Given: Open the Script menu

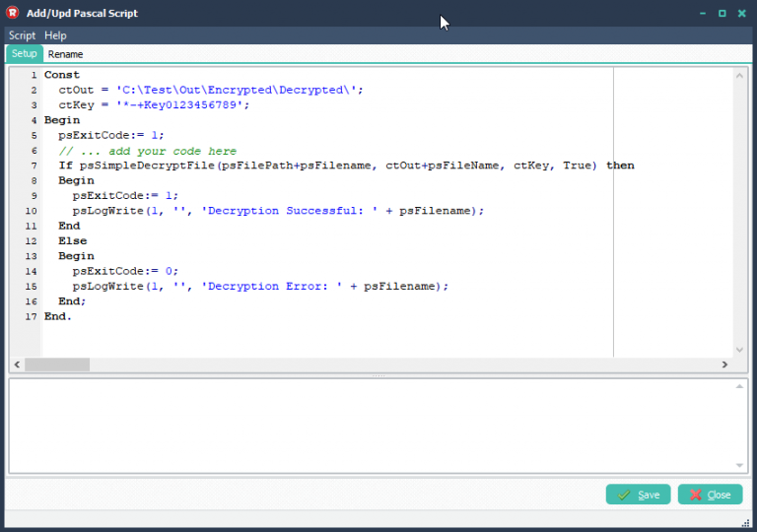Looking at the screenshot, I should tap(22, 35).
